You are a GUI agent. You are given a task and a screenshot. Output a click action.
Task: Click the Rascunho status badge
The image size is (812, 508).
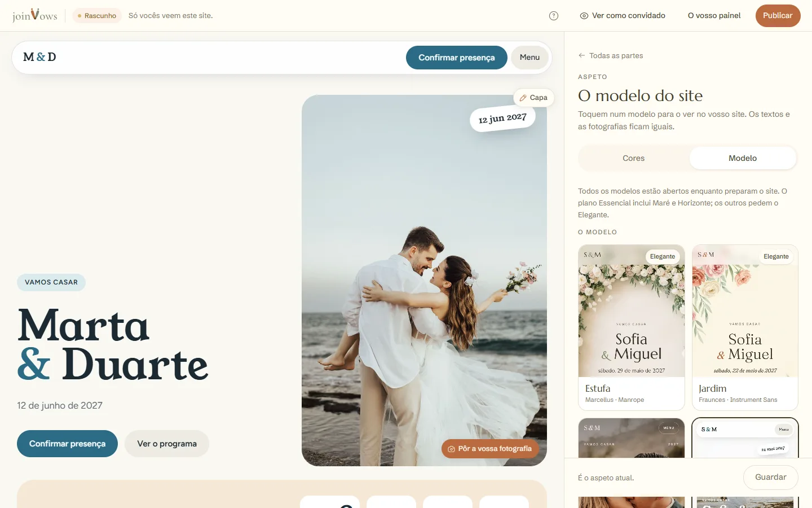[97, 16]
